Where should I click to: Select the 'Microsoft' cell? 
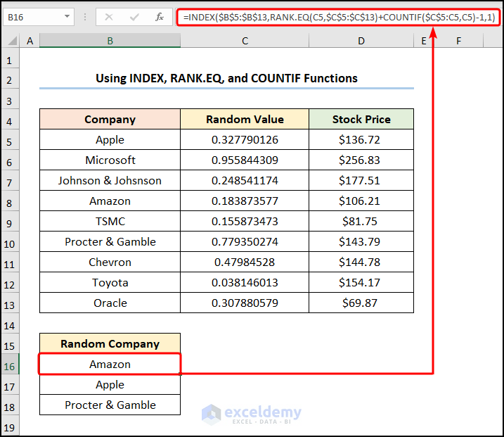pos(110,160)
